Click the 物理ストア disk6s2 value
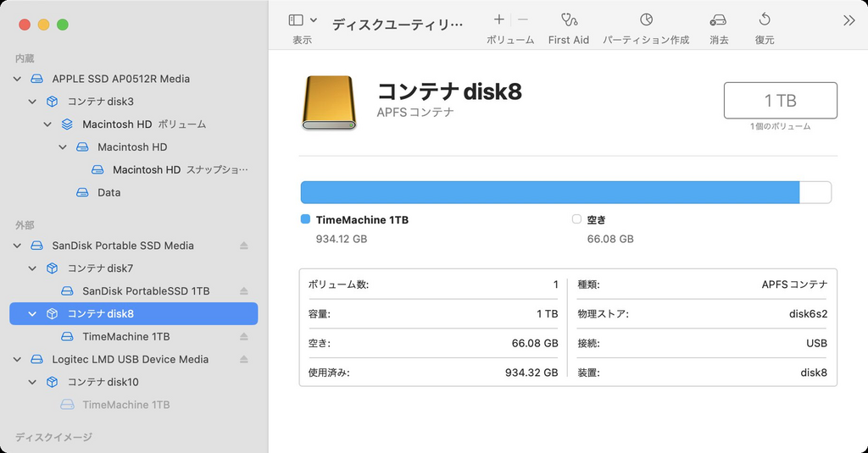 point(808,314)
